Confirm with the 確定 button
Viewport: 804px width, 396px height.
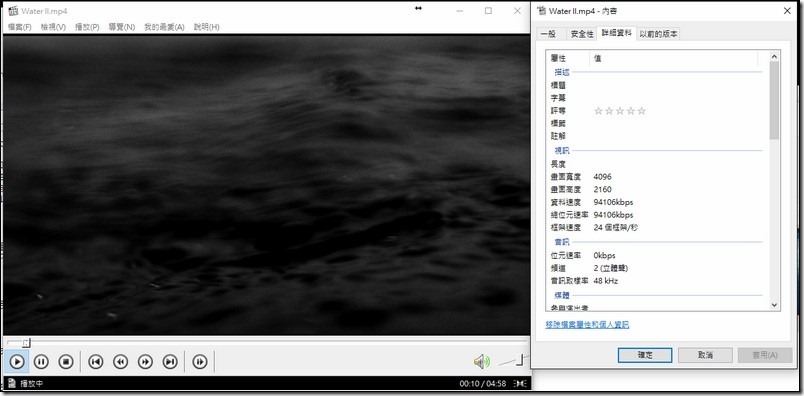(645, 355)
